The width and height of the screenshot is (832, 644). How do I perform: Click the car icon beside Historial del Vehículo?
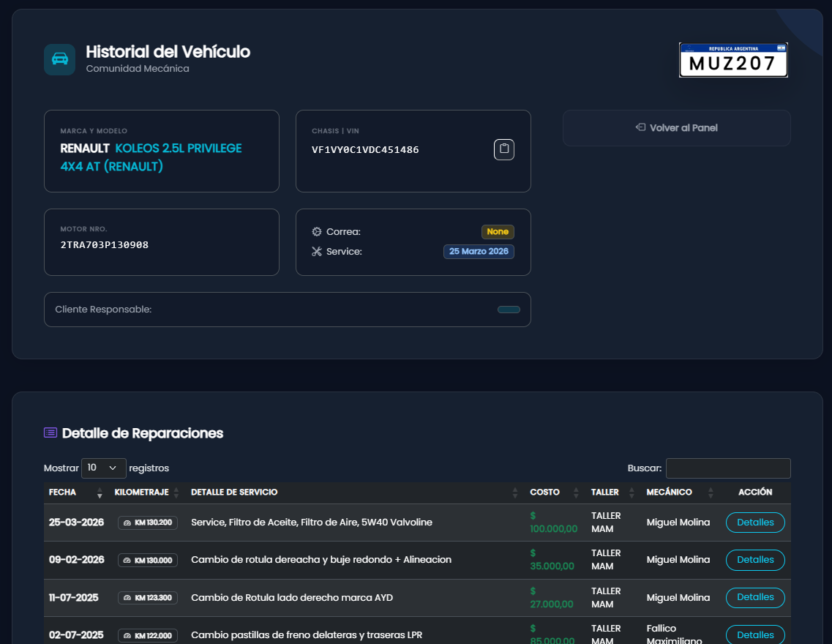click(x=59, y=59)
